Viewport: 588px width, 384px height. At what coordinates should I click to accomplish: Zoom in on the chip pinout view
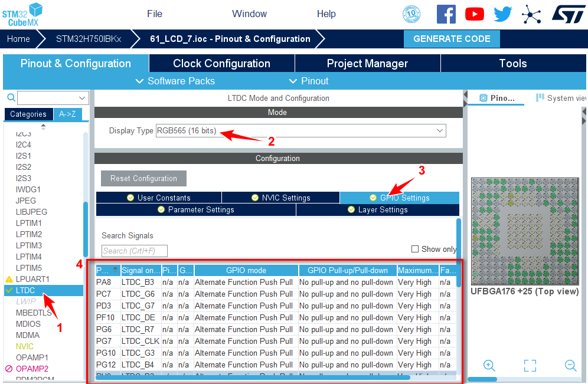pos(489,365)
